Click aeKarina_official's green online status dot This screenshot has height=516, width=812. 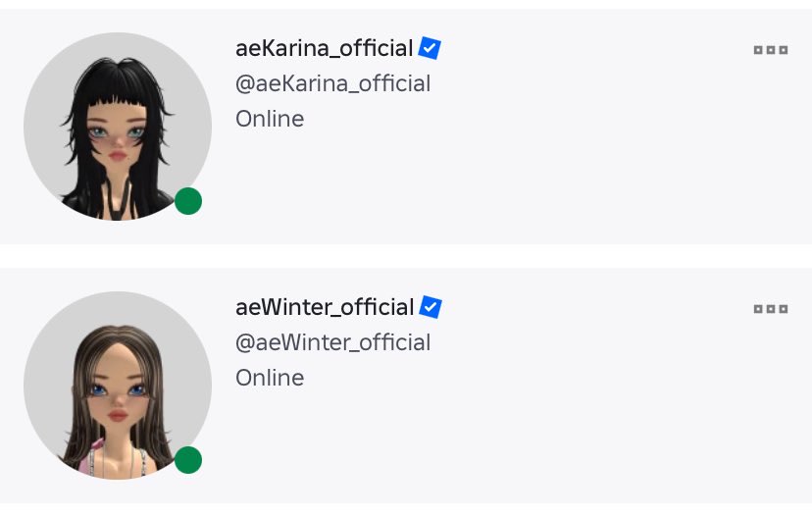[188, 201]
